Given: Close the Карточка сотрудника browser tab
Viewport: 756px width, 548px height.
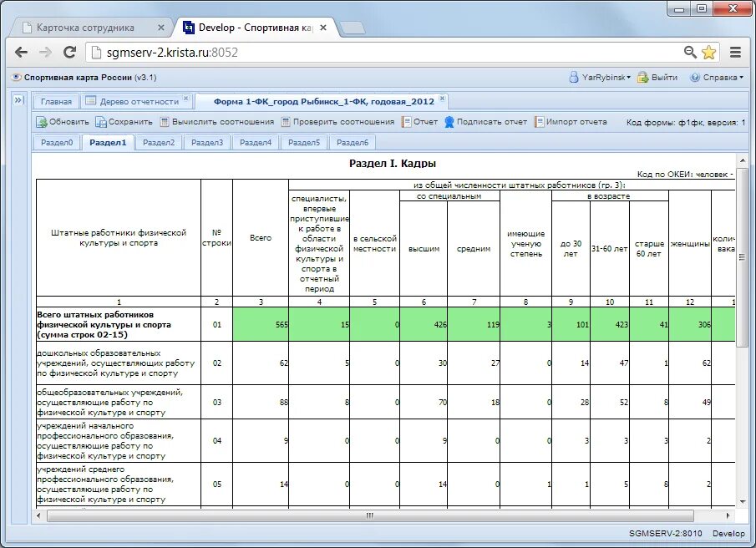Looking at the screenshot, I should [161, 28].
